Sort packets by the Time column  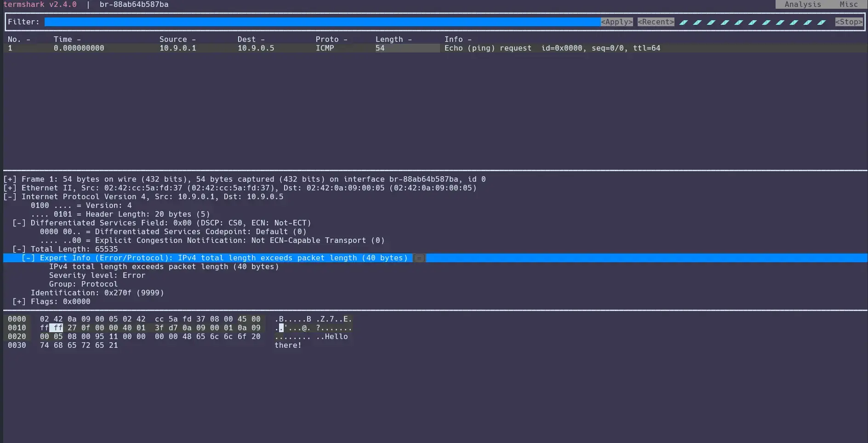click(67, 40)
